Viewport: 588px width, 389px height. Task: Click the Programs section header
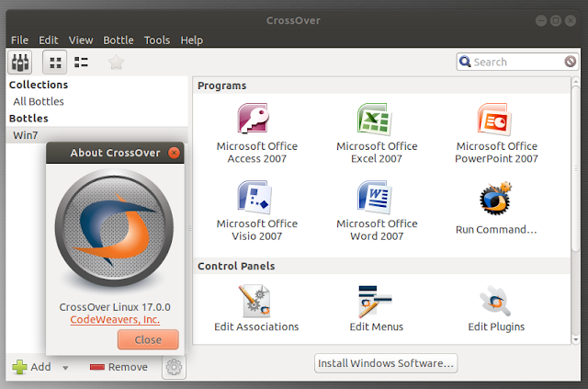click(x=222, y=86)
